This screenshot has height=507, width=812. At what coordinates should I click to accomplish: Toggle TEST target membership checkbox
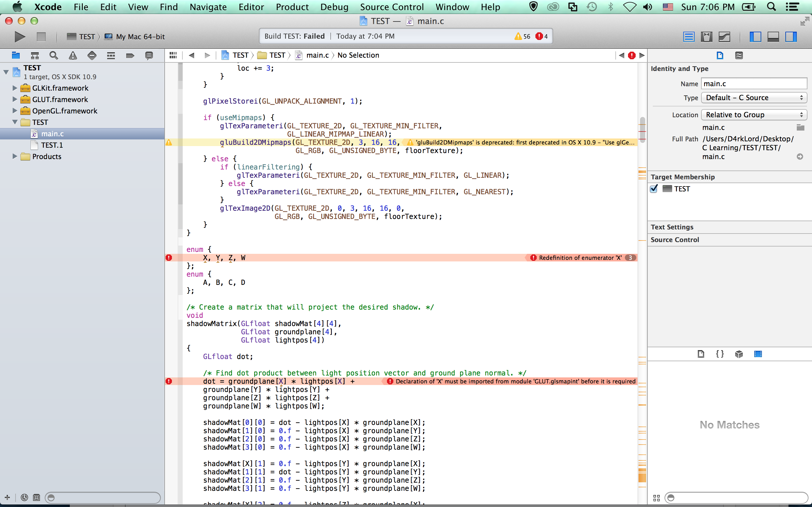tap(654, 189)
